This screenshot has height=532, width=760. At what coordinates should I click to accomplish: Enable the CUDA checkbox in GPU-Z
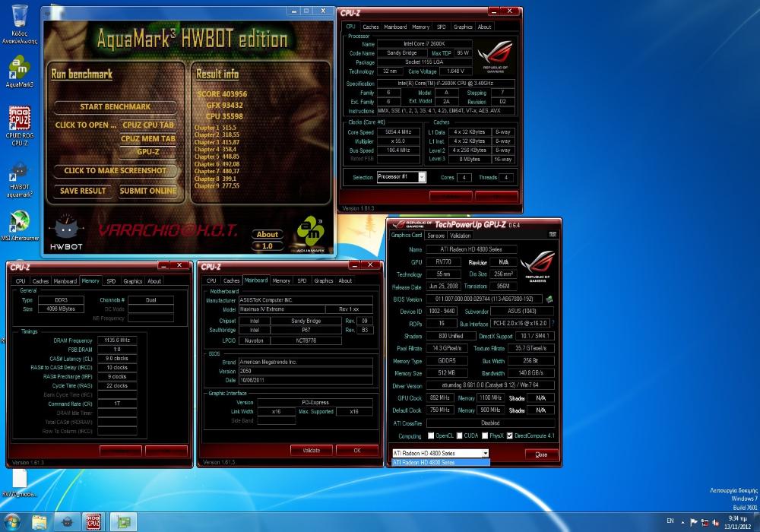tap(459, 435)
